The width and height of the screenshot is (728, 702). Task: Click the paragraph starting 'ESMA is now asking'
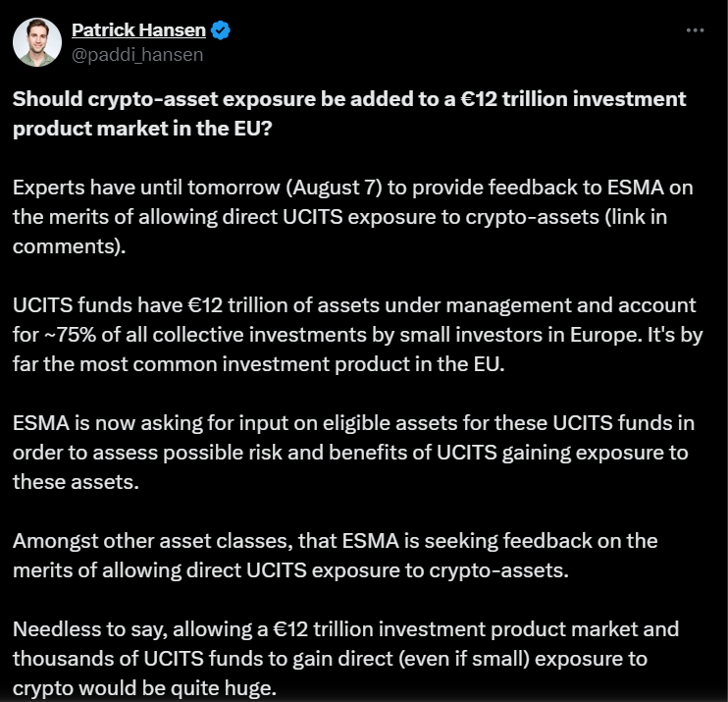(x=353, y=453)
